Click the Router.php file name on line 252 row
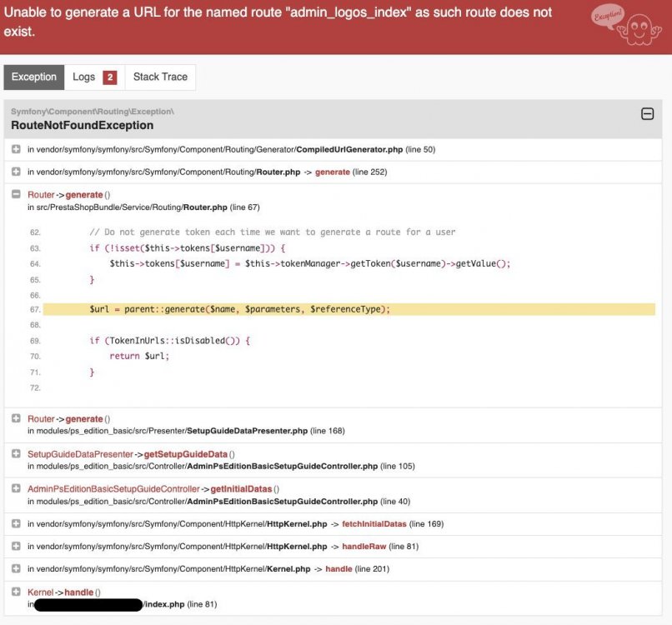The width and height of the screenshot is (672, 625). (x=278, y=172)
